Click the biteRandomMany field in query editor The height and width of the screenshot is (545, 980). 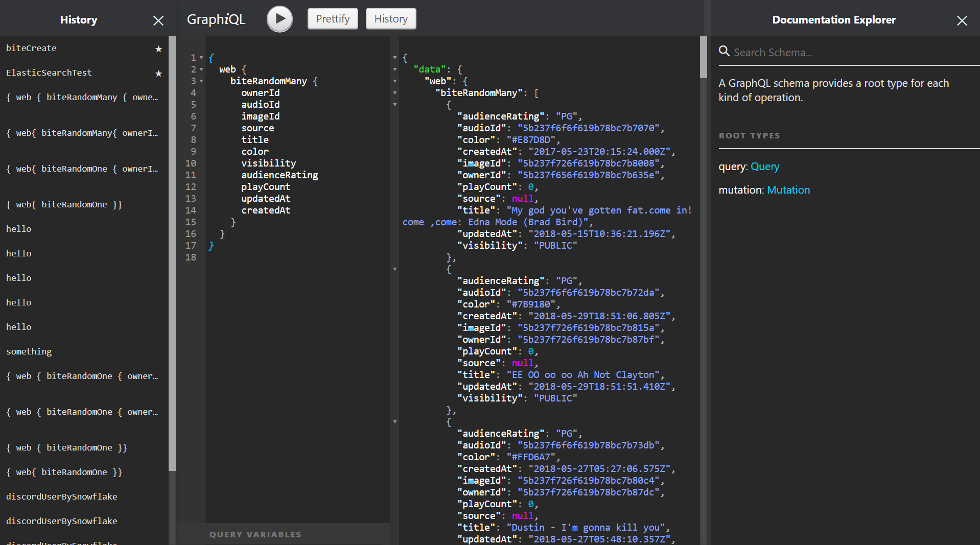[269, 81]
